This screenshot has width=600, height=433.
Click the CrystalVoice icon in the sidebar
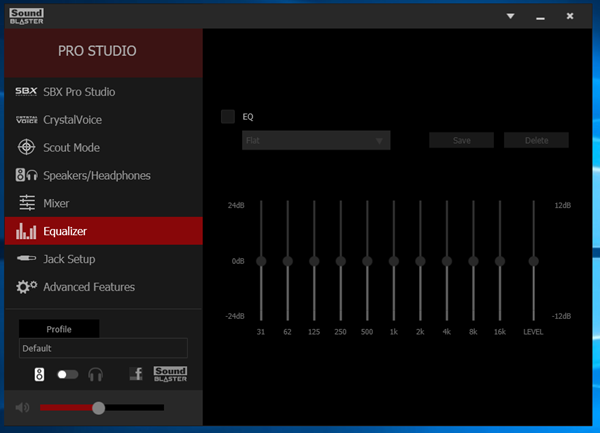tap(26, 120)
